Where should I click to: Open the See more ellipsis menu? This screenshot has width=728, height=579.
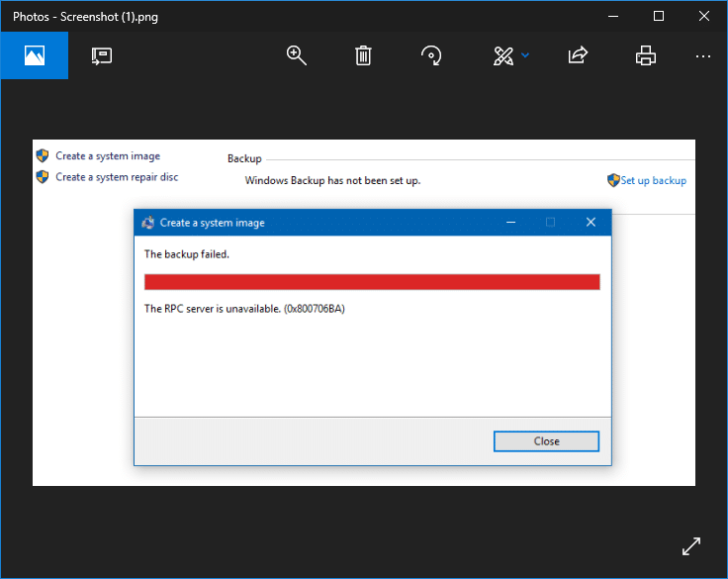[703, 56]
